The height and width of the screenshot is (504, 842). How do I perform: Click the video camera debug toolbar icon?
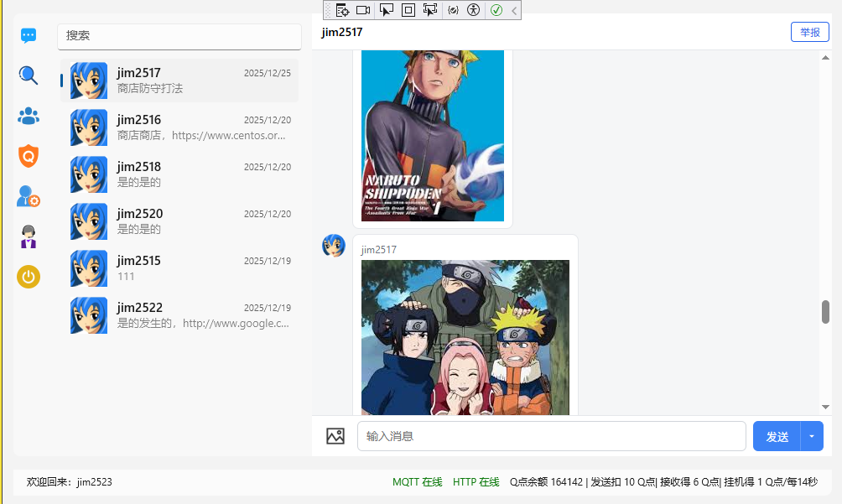(x=363, y=10)
